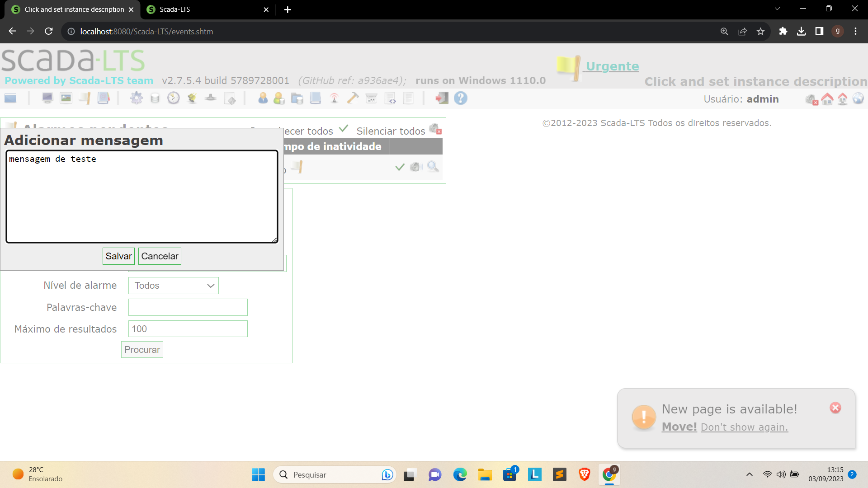The width and height of the screenshot is (868, 488).
Task: Open Graphical views picture icon
Action: click(66, 98)
